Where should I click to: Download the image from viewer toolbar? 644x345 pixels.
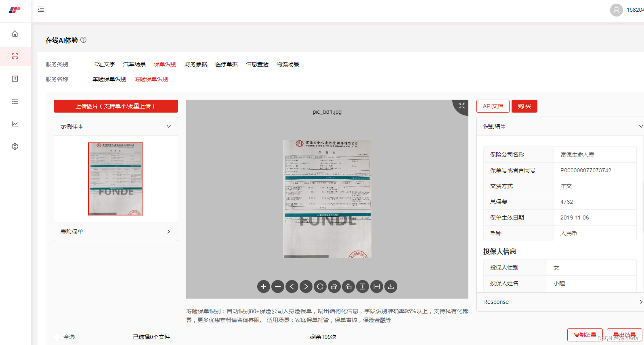point(391,286)
